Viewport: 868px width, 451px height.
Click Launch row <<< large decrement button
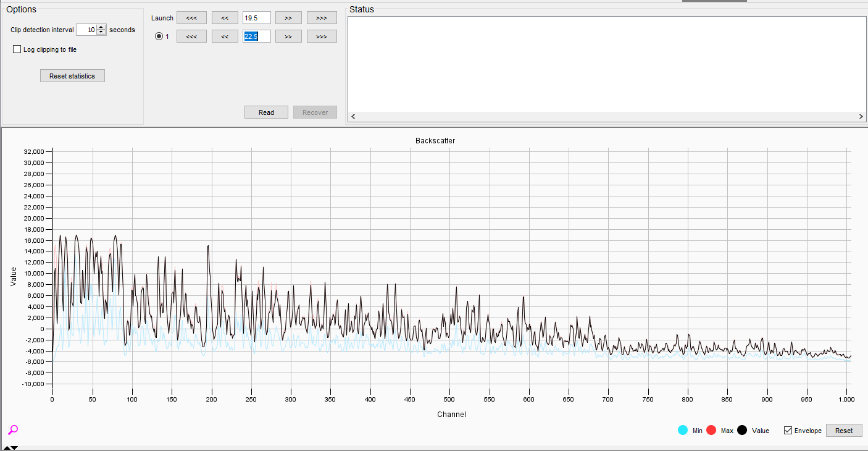[x=191, y=18]
